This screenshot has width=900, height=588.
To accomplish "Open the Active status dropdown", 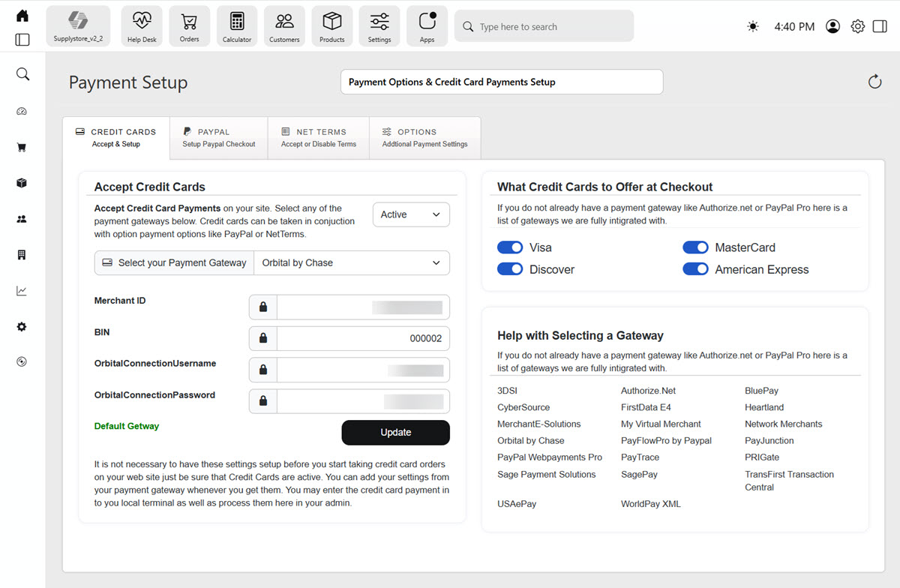I will coord(411,214).
